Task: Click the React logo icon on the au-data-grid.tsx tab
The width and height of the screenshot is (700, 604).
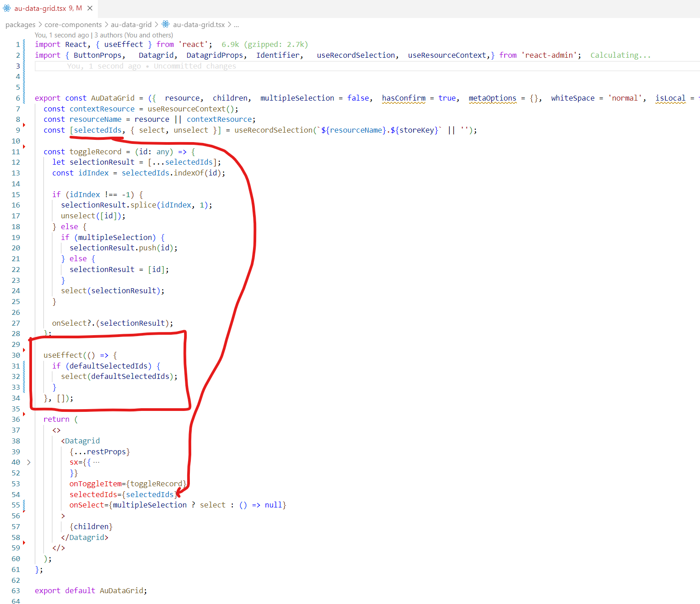Action: click(x=7, y=8)
